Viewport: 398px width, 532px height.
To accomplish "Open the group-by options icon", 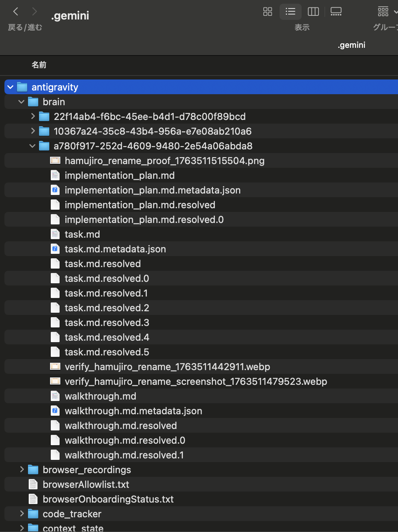I will click(x=383, y=12).
